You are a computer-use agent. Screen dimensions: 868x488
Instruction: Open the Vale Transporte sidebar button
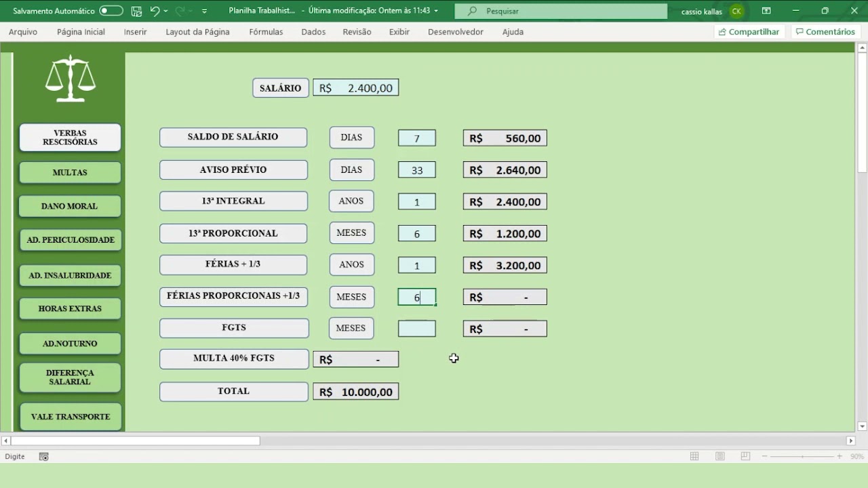[70, 417]
